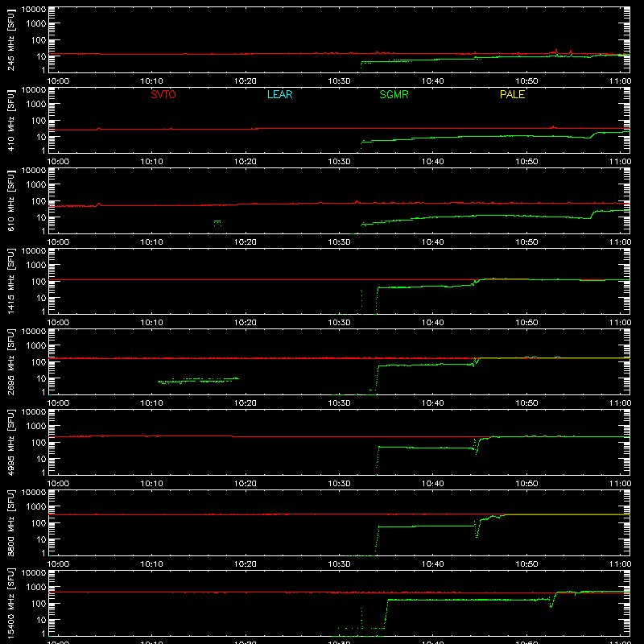Viewport: 644px width, 644px height.
Task: Click the 10:10 tick label under 2695 MHz plot
Action: tap(151, 403)
